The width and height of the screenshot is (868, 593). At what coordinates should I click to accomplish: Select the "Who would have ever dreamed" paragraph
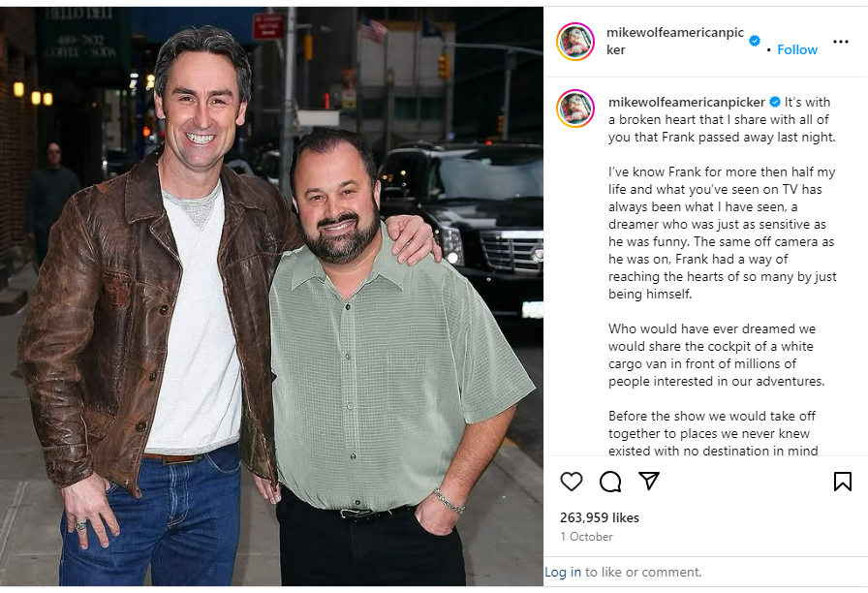716,355
